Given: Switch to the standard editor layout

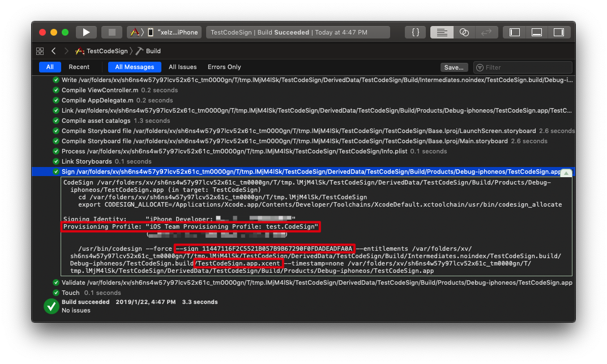Looking at the screenshot, I should [x=442, y=32].
